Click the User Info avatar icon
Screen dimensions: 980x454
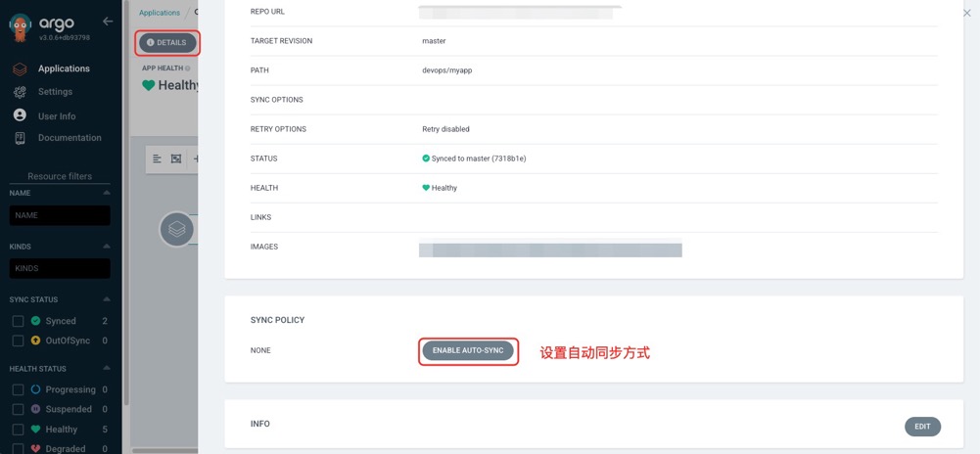[20, 115]
